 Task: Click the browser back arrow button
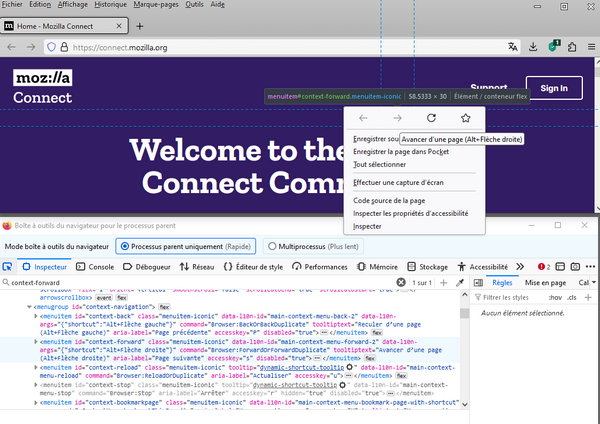pyautogui.click(x=11, y=47)
